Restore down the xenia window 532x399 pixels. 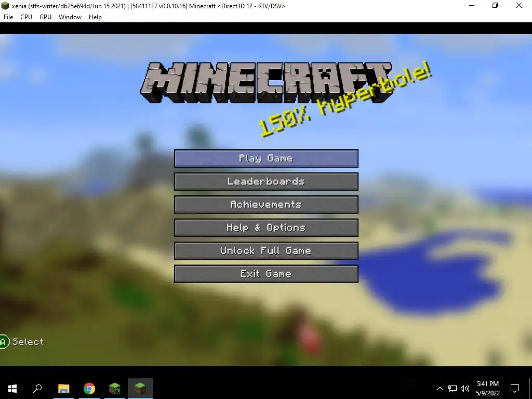[x=495, y=5]
